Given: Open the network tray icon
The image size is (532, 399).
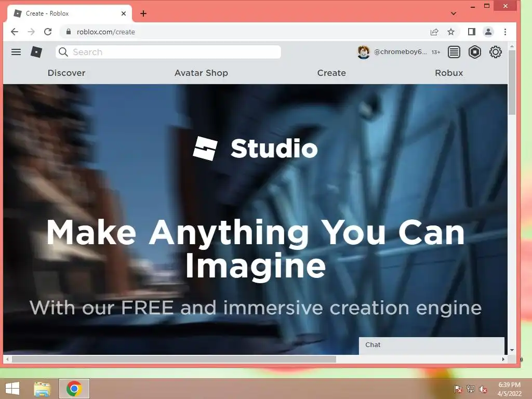Looking at the screenshot, I should [471, 389].
